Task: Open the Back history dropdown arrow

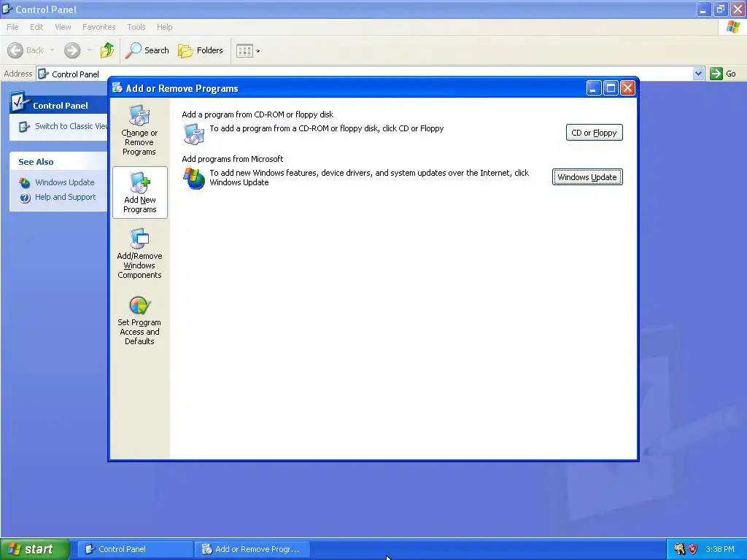Action: [52, 50]
